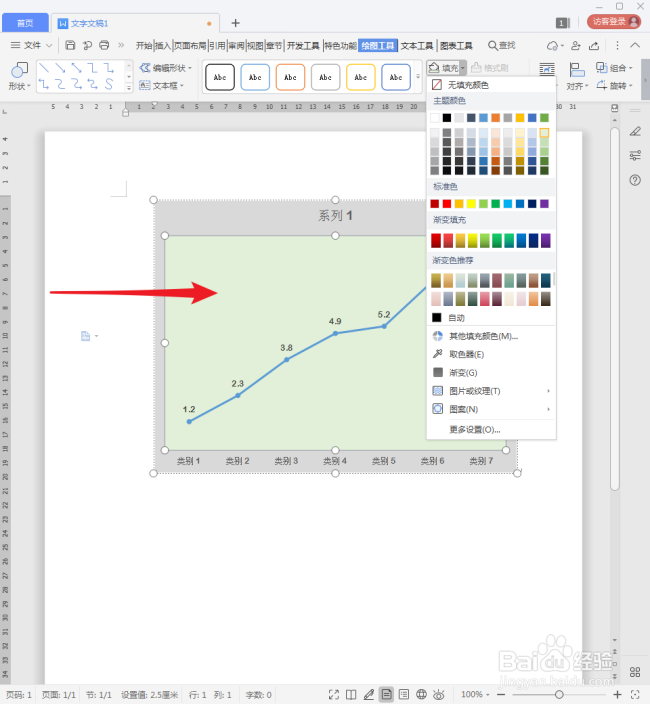Open the Shapes (形状) gallery icon
The width and height of the screenshot is (650, 704).
pyautogui.click(x=19, y=70)
